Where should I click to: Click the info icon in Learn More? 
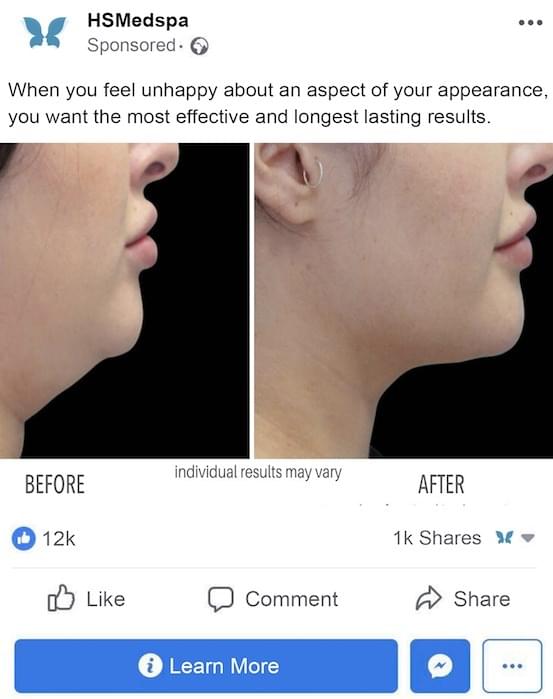(x=150, y=666)
